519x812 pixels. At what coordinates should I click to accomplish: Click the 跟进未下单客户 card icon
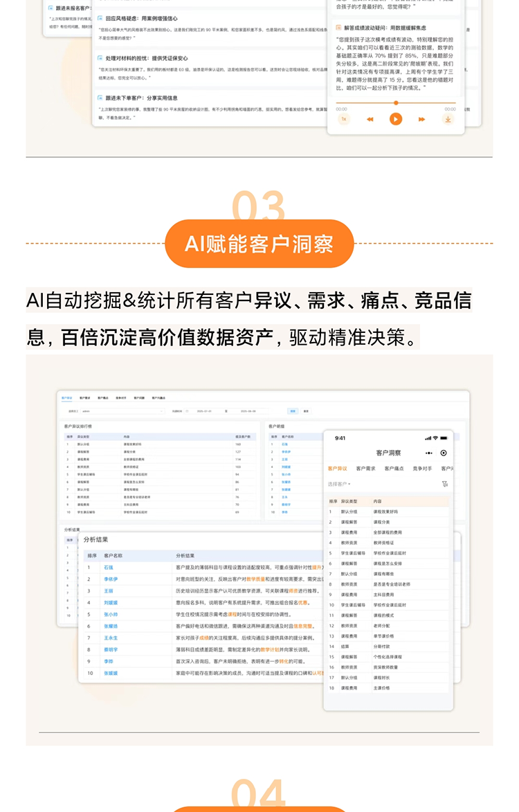(100, 98)
